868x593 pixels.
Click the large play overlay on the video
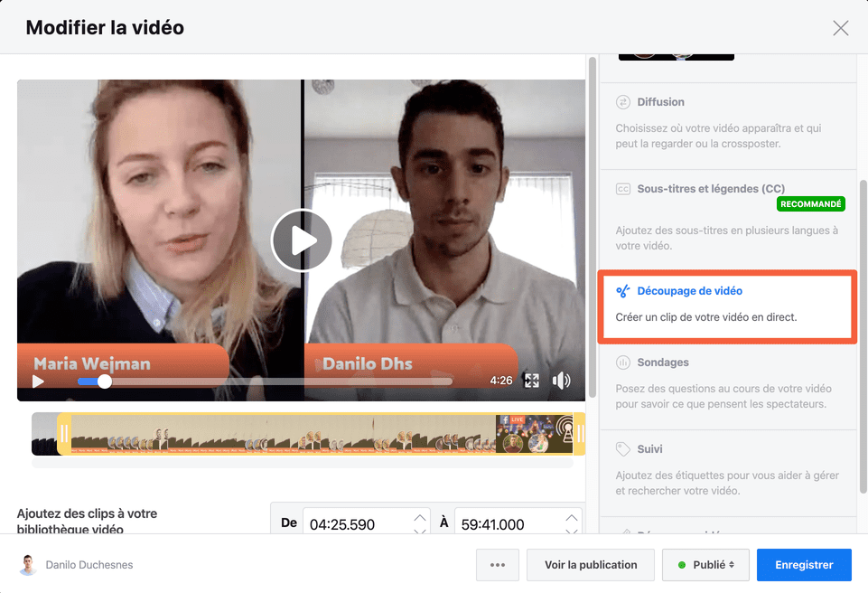tap(301, 240)
